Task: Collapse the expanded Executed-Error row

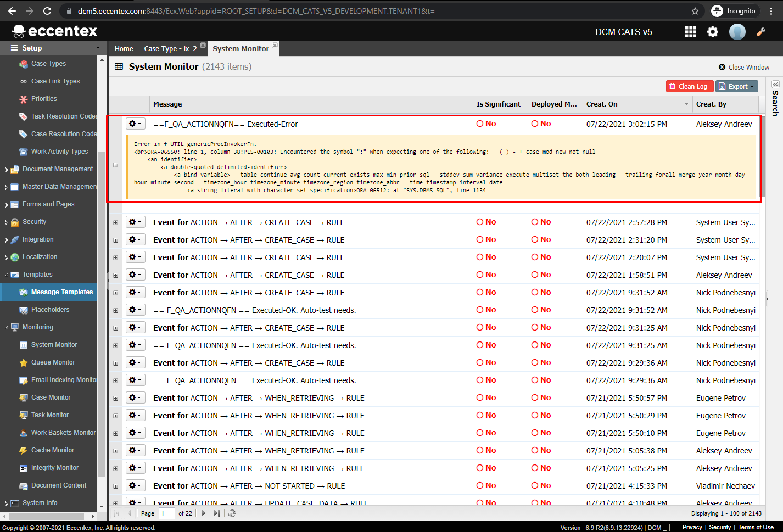Action: [x=115, y=165]
